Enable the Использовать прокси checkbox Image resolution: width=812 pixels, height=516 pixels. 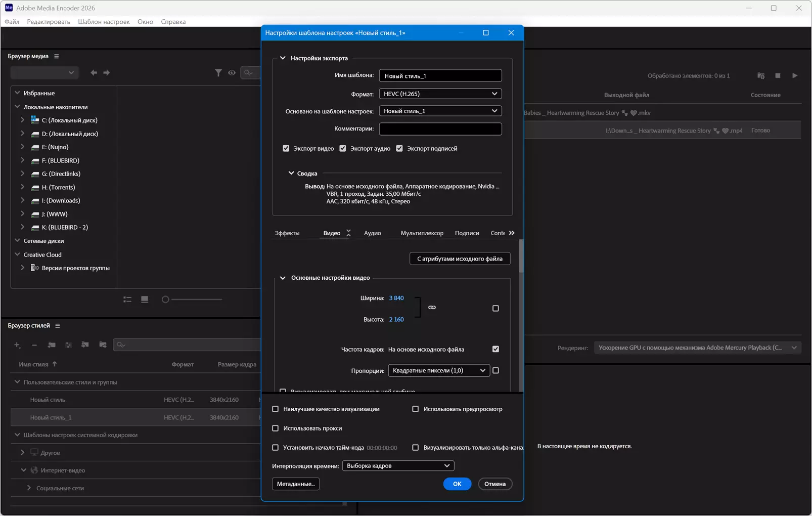[276, 428]
